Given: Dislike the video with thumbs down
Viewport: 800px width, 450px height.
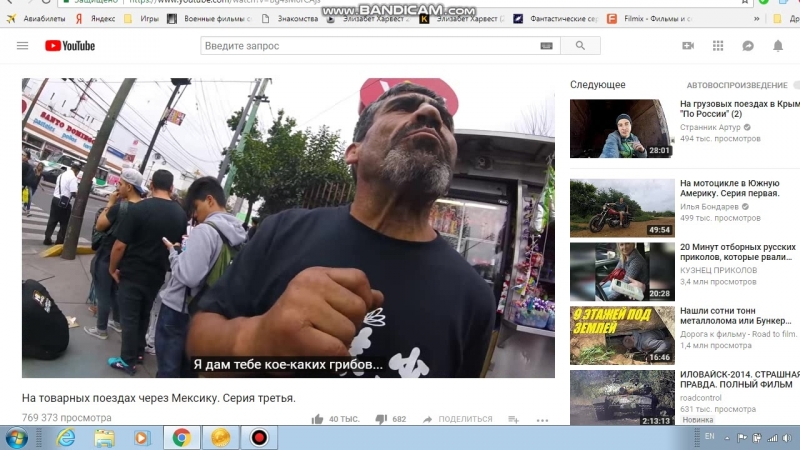Looking at the screenshot, I should pyautogui.click(x=381, y=419).
